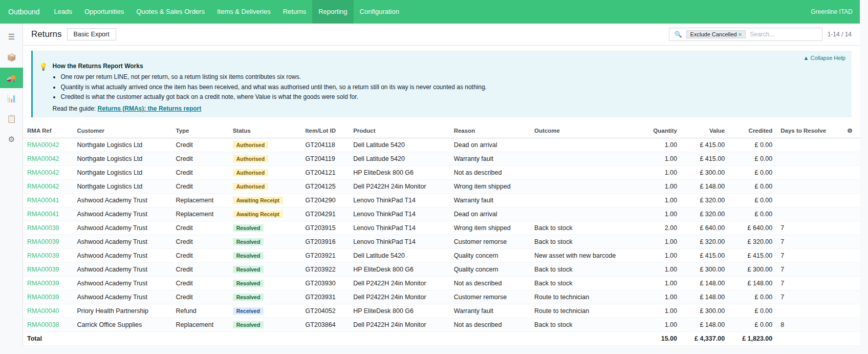Open RMA00042 link in the GT204125 row

click(43, 186)
